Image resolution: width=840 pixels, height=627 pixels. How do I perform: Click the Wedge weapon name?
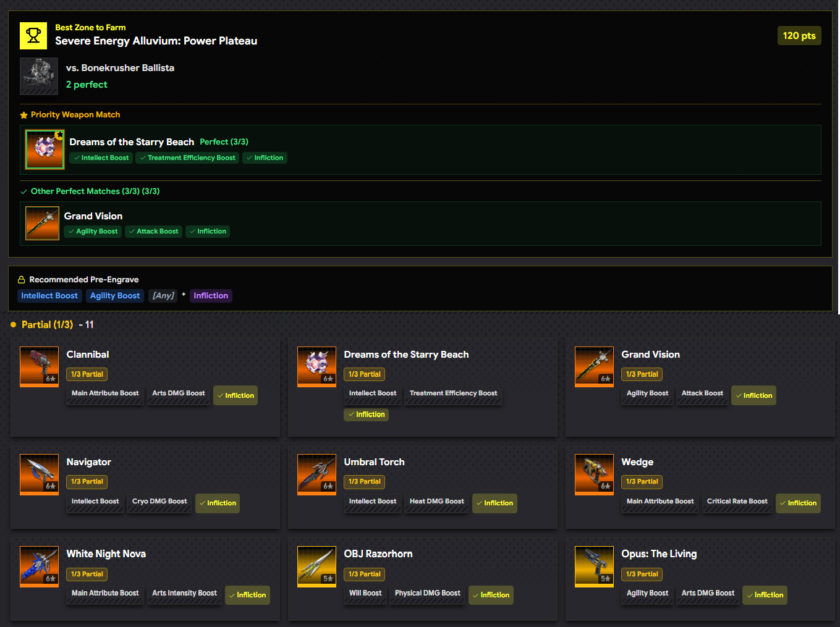pos(637,462)
